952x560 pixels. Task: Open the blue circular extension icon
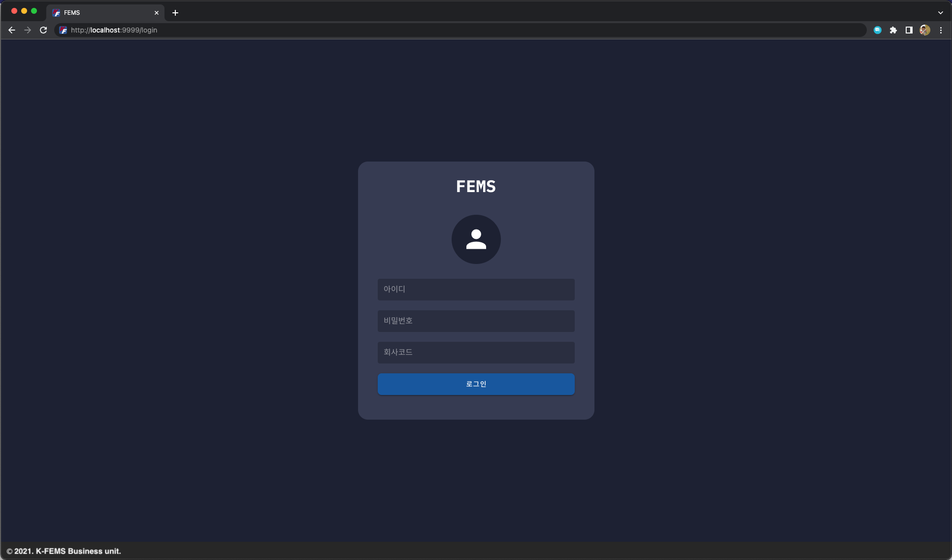(x=878, y=30)
